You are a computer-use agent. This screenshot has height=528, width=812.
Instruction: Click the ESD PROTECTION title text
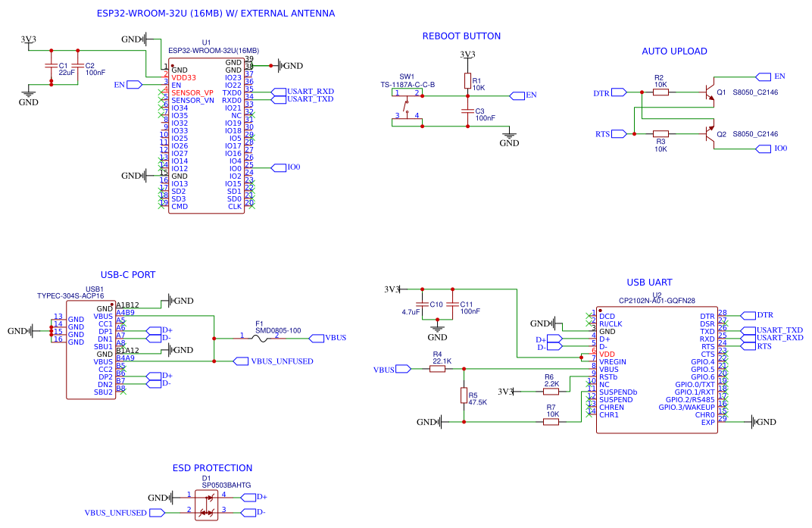tap(211, 467)
